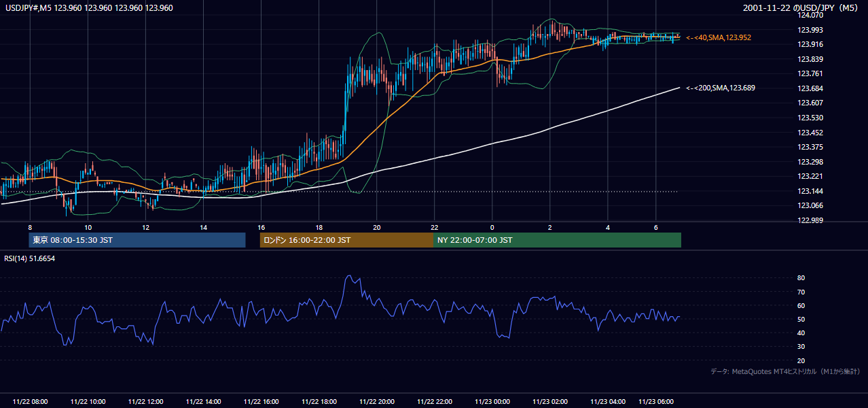
Task: Click price axis value 122.989
Action: (x=810, y=220)
